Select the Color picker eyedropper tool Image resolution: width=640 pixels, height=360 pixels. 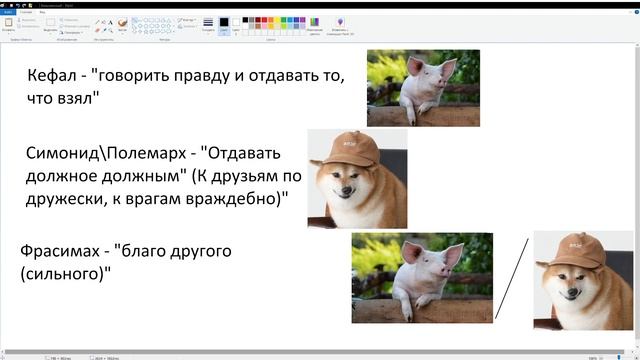(104, 30)
